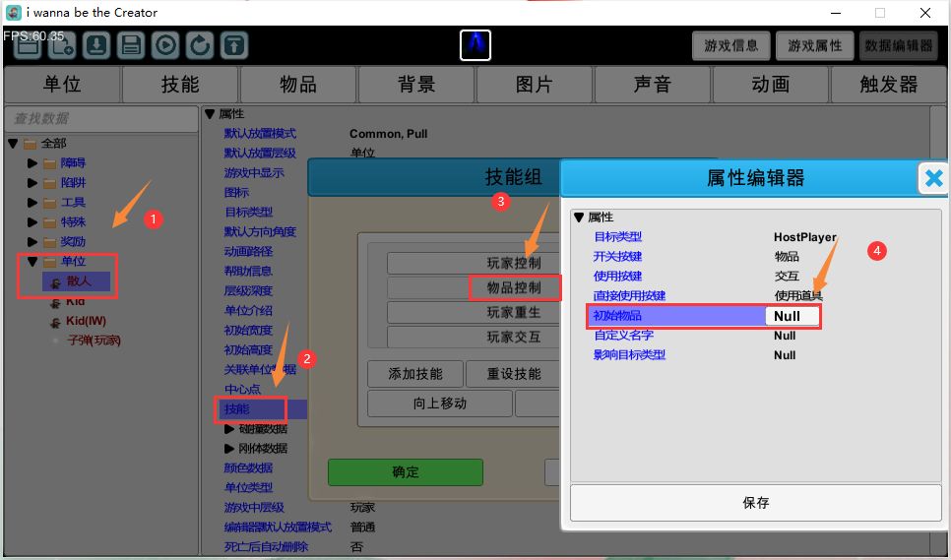Image resolution: width=951 pixels, height=560 pixels.
Task: Click the 默认方向角度 property
Action: (x=260, y=231)
